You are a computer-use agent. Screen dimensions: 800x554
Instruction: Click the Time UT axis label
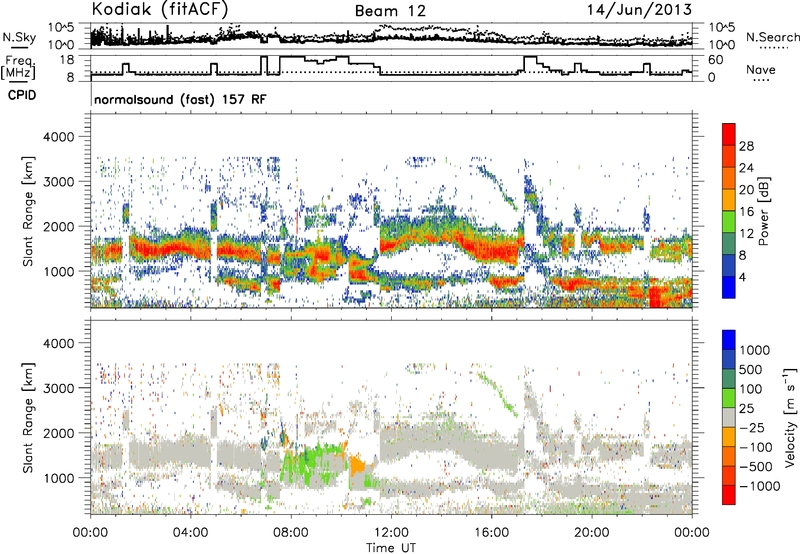coord(391,548)
